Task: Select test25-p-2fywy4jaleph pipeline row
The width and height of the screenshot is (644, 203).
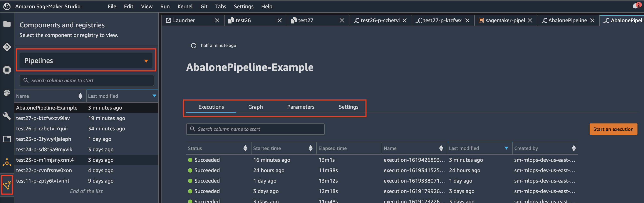Action: coord(86,139)
